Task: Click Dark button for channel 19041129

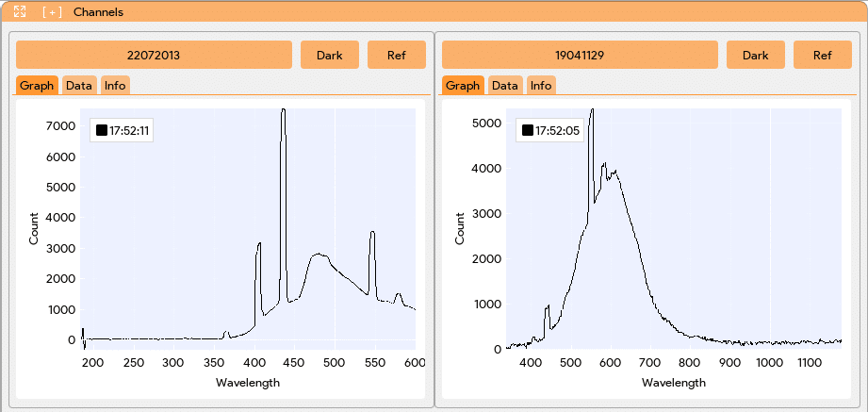Action: click(756, 55)
